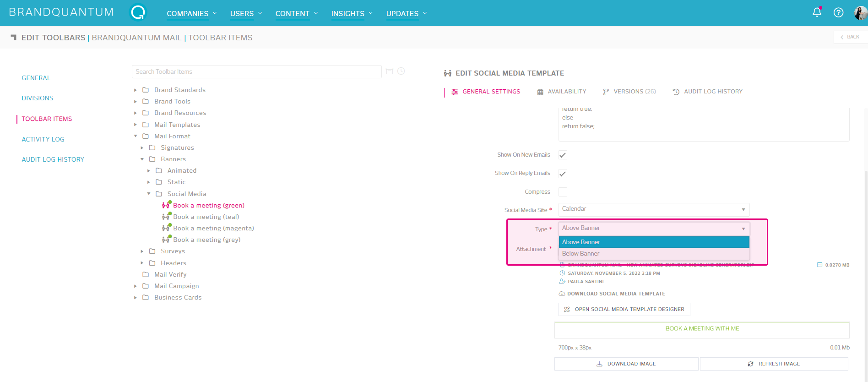Click the Download Image button
The image size is (868, 382).
[x=626, y=364]
